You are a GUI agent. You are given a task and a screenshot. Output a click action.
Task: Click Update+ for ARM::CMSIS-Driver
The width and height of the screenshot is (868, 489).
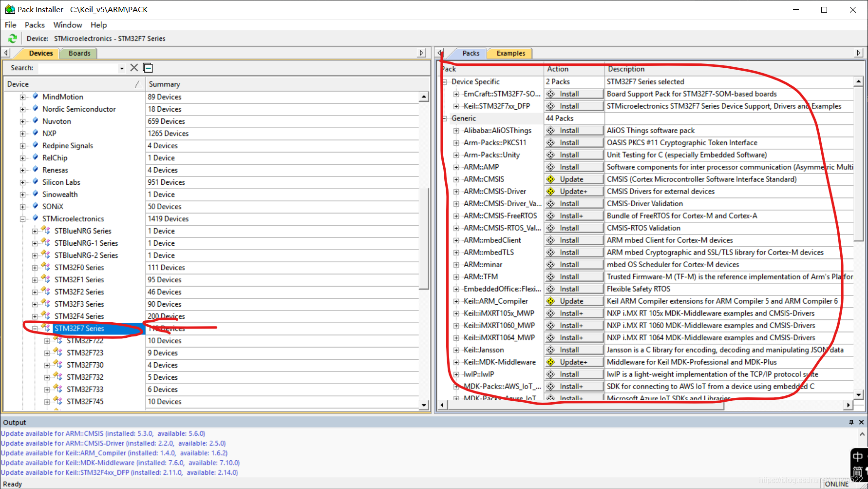(x=574, y=191)
